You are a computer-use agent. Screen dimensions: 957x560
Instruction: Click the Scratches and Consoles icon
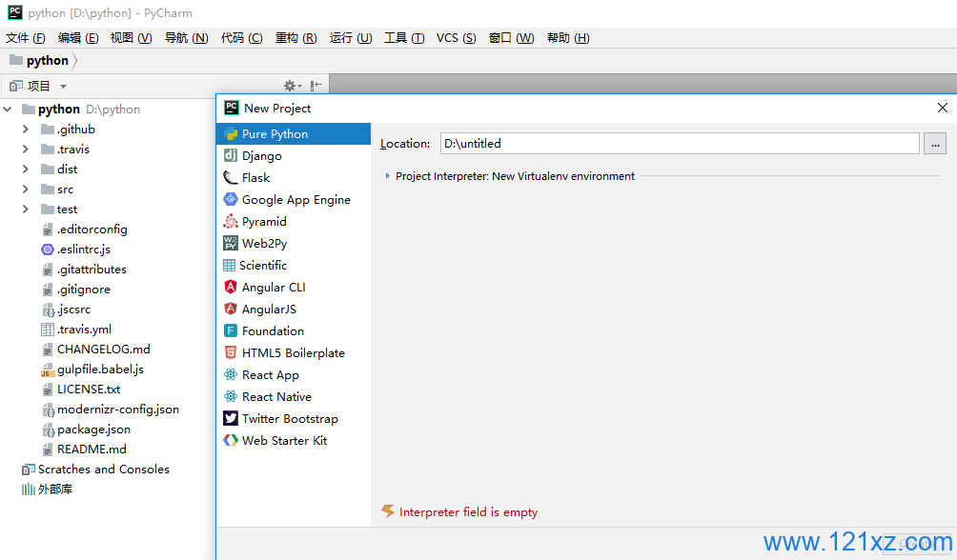point(28,470)
